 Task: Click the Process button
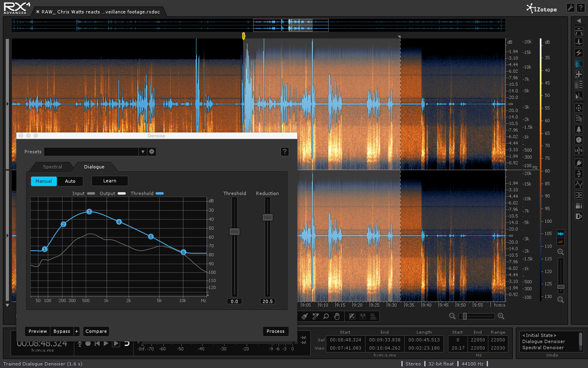276,331
